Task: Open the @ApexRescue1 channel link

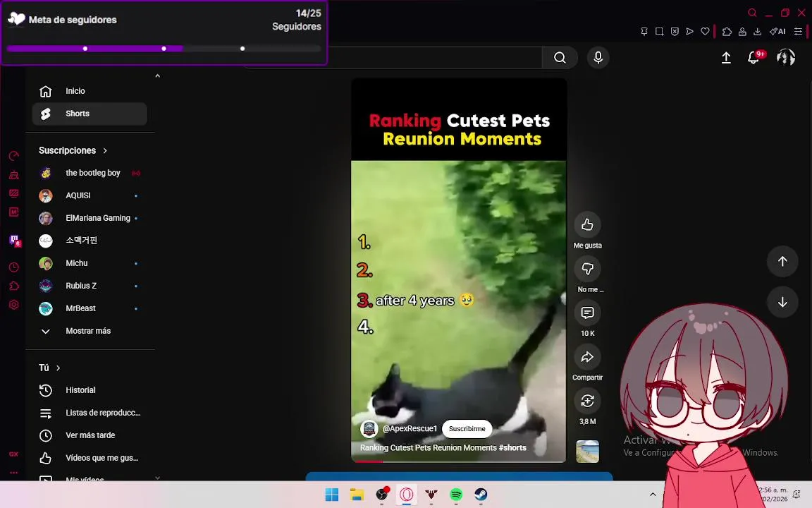Action: (410, 429)
